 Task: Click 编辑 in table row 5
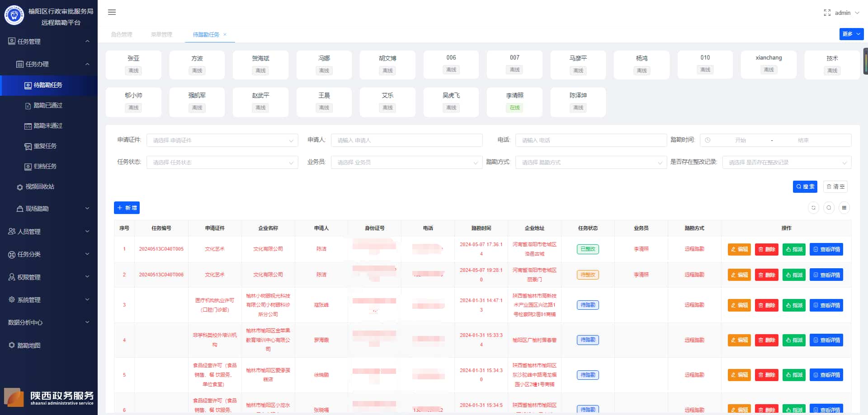[739, 375]
